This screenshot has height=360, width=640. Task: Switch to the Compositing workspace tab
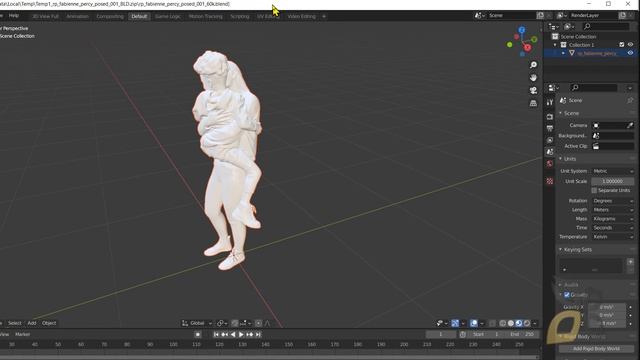[110, 16]
